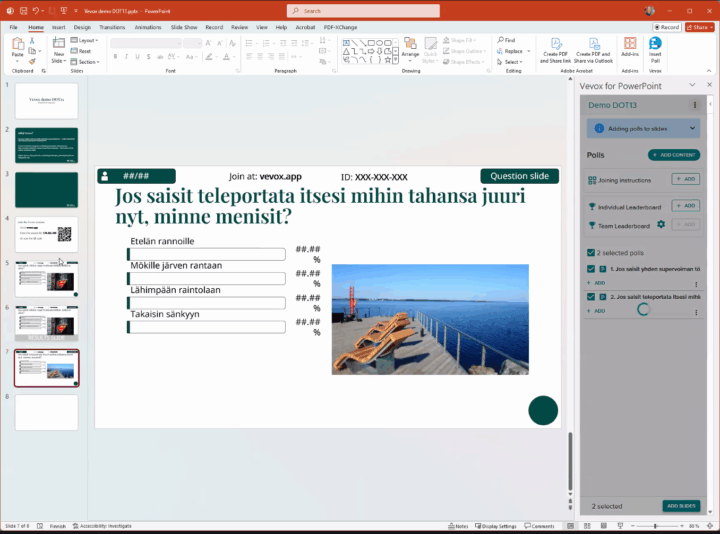The width and height of the screenshot is (720, 534).
Task: Switch to the Transitions tab
Action: [x=112, y=27]
